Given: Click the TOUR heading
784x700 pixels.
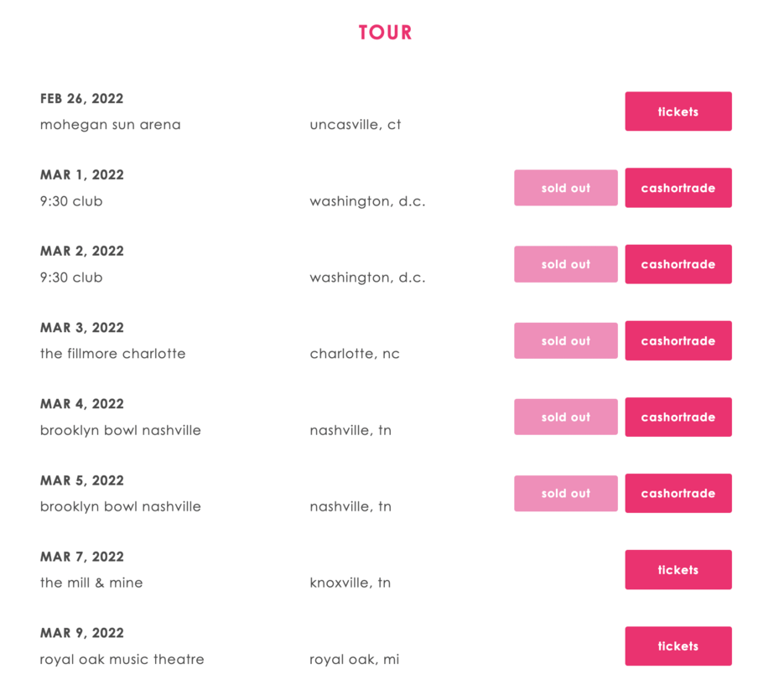Looking at the screenshot, I should pyautogui.click(x=386, y=33).
